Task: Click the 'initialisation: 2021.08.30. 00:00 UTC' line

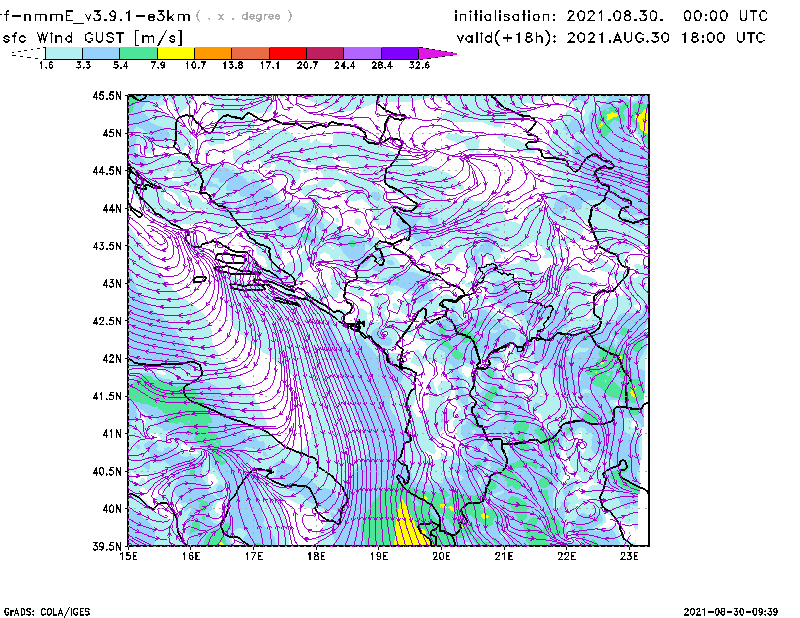Action: click(611, 16)
